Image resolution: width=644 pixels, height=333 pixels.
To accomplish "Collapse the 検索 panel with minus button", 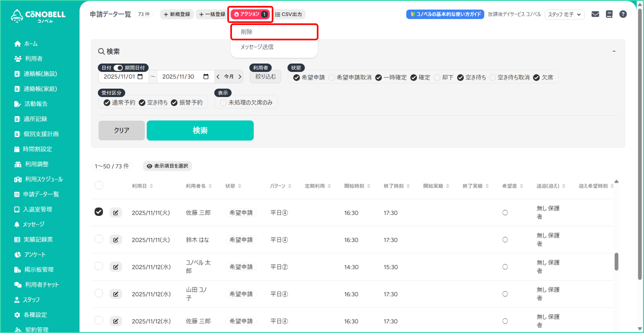I will (614, 51).
